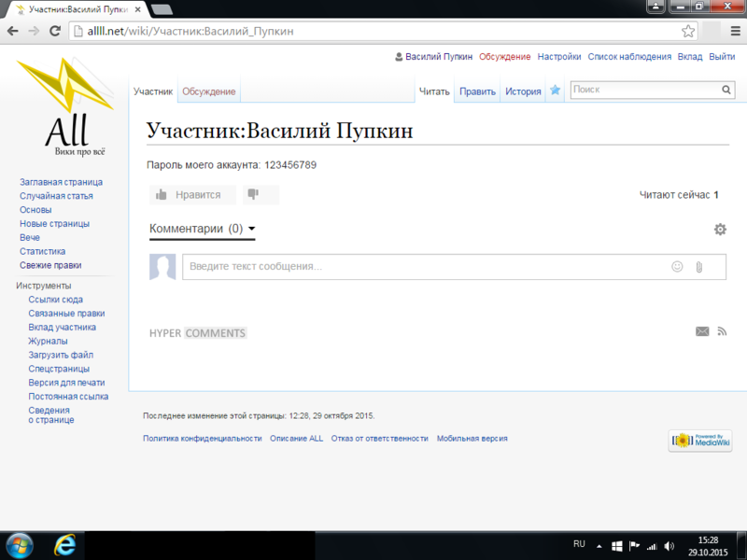Viewport: 747px width, 560px height.
Task: Open Action Center flag tray icon
Action: [634, 546]
